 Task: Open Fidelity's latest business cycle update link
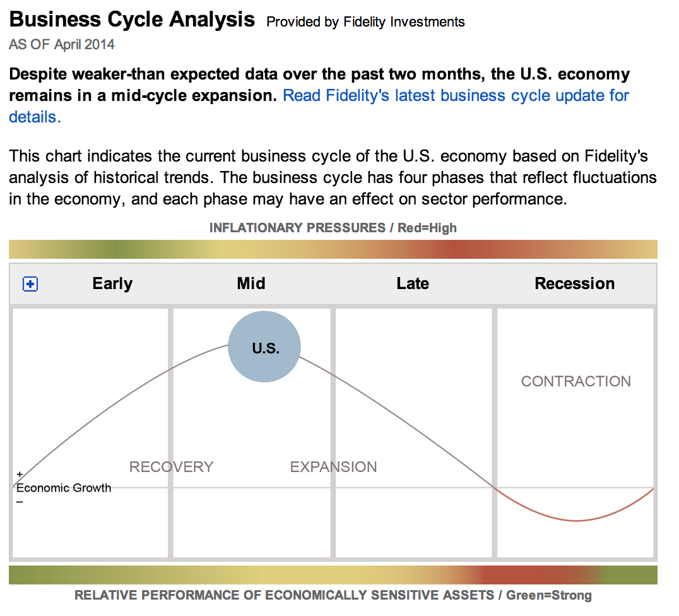[x=456, y=96]
